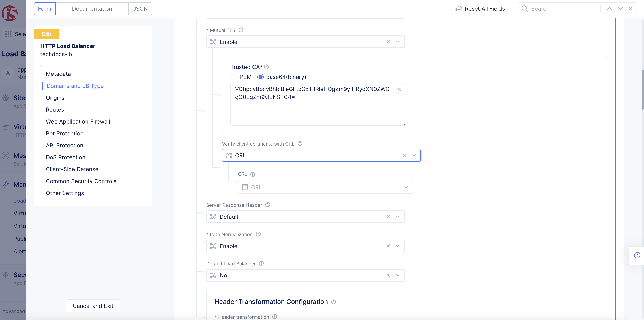
Task: Click the Cancel and Exit button
Action: point(93,306)
